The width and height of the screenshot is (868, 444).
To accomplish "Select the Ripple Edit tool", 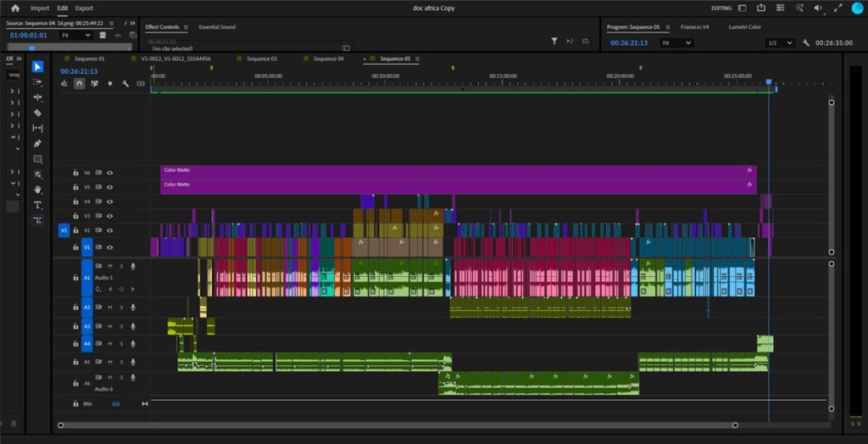I will coord(37,97).
